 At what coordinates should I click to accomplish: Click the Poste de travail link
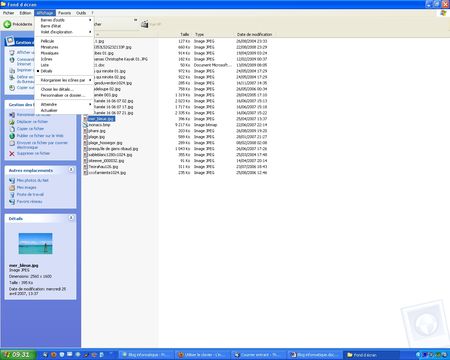[x=30, y=195]
